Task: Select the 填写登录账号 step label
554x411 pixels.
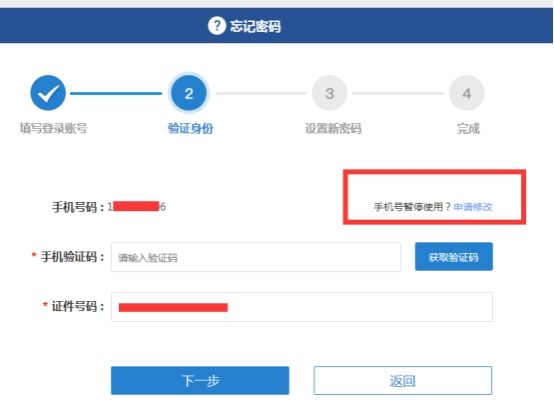Action: point(53,128)
